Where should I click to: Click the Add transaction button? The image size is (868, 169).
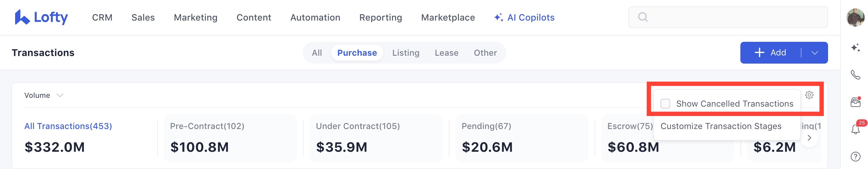(770, 53)
